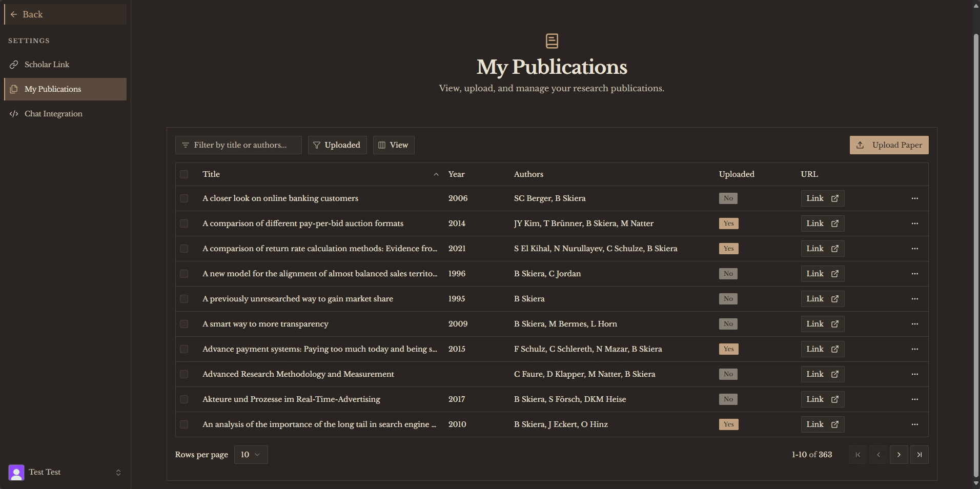Click the Year column header
980x489 pixels.
pos(456,174)
